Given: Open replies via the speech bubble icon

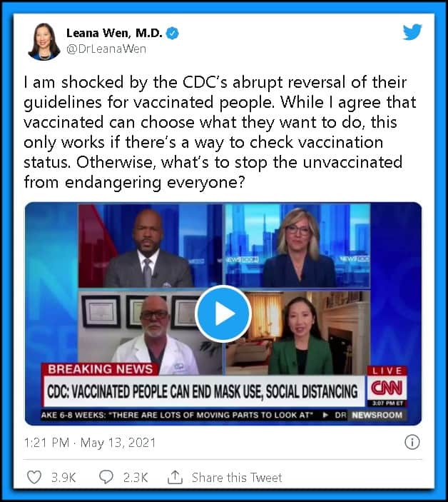Looking at the screenshot, I should click(106, 477).
